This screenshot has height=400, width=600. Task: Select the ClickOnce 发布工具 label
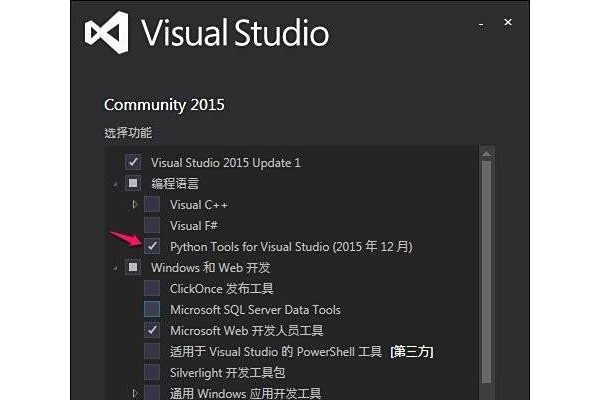coord(222,289)
